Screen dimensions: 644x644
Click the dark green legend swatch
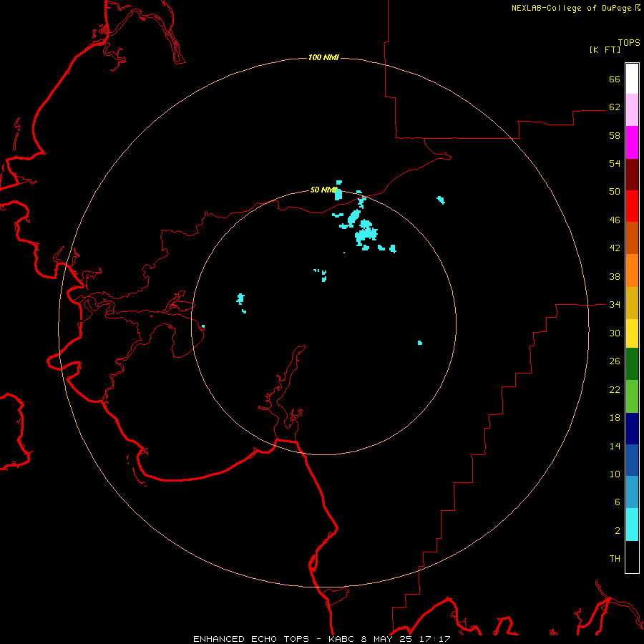tap(632, 364)
